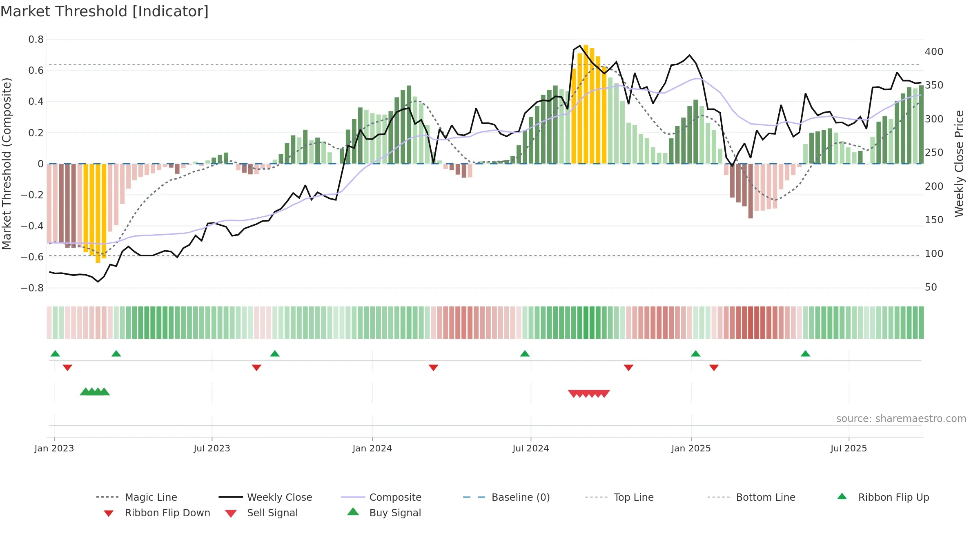Click the Market Threshold (Composite) axis title

(x=7, y=163)
